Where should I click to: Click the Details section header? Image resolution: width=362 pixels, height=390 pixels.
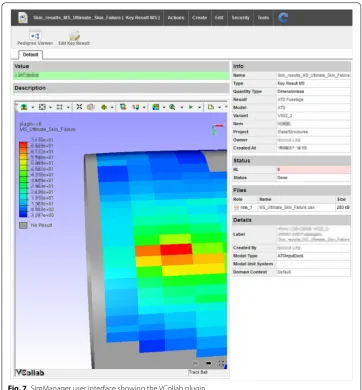click(x=291, y=220)
